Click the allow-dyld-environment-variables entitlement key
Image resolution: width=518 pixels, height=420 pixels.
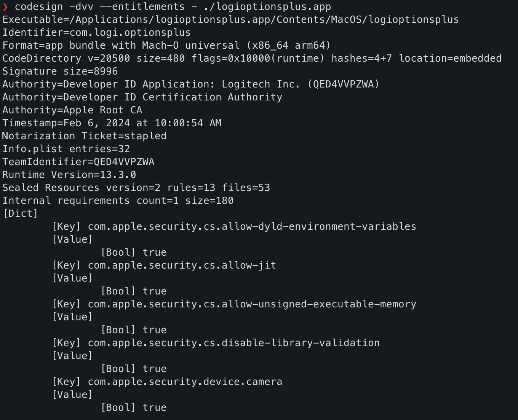tap(252, 227)
